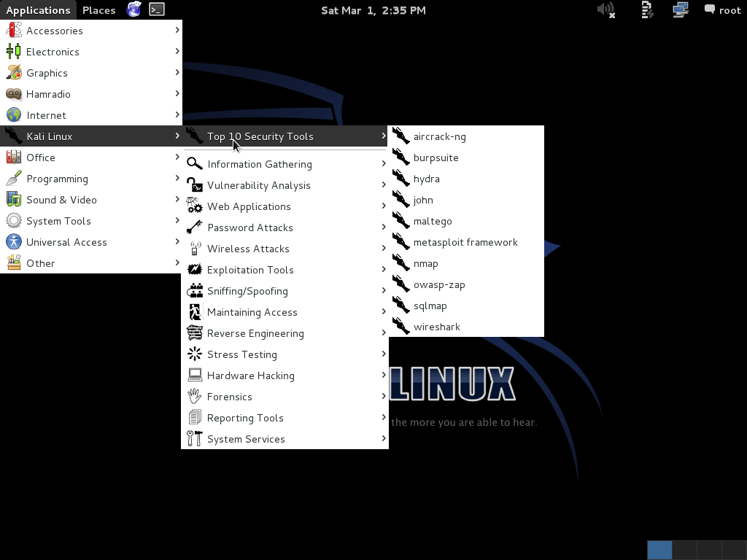Select the Top 10 Security Tools entry
Screen dimensions: 747x560
point(285,136)
